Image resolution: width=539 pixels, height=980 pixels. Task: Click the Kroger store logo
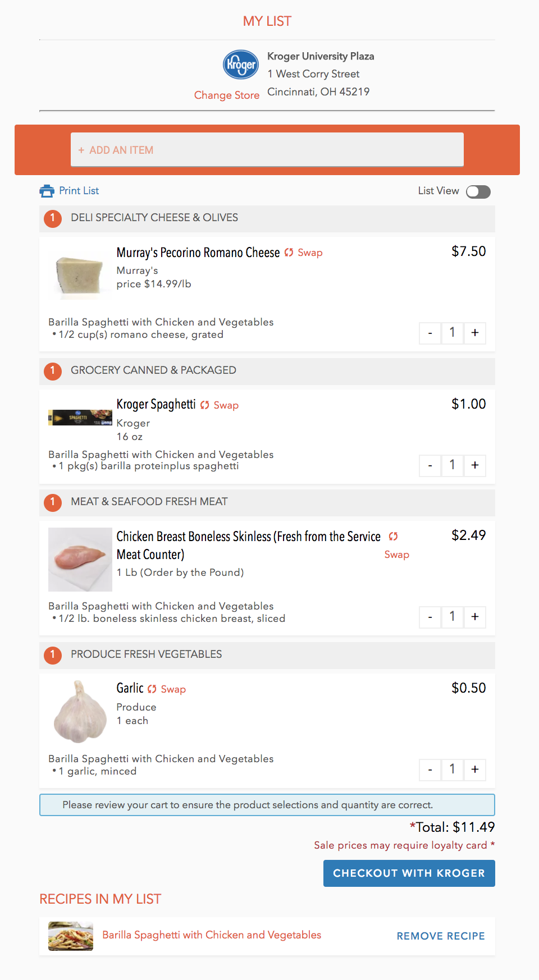(x=240, y=65)
